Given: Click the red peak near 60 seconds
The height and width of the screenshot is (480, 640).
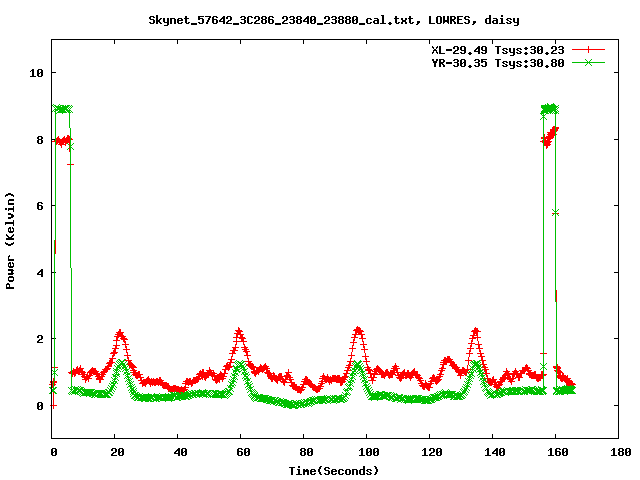Looking at the screenshot, I should (x=239, y=332).
